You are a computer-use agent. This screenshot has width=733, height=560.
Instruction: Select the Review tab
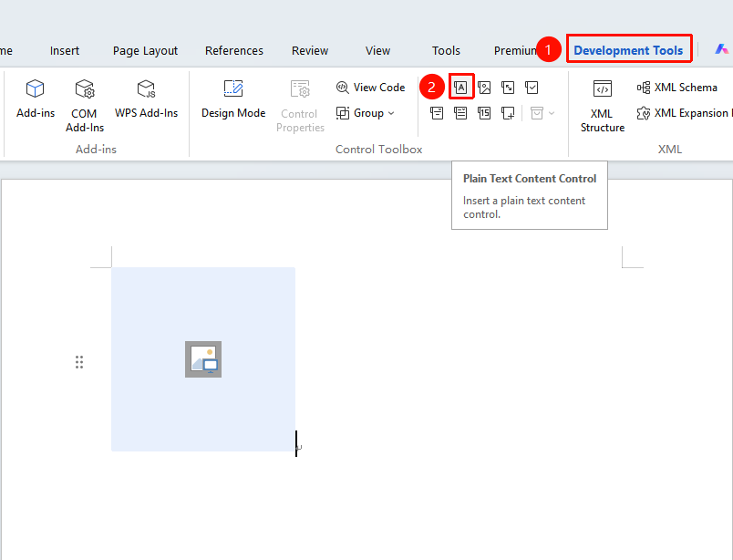point(310,50)
